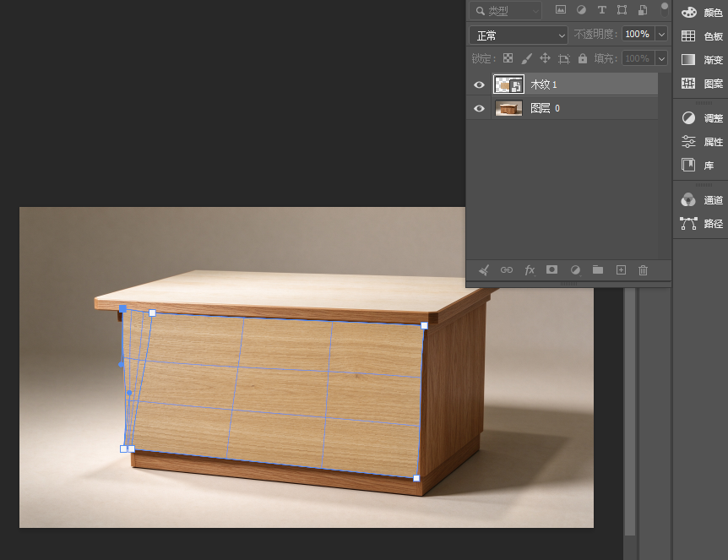The height and width of the screenshot is (560, 728).
Task: Open the 路径 paths panel
Action: [x=702, y=224]
